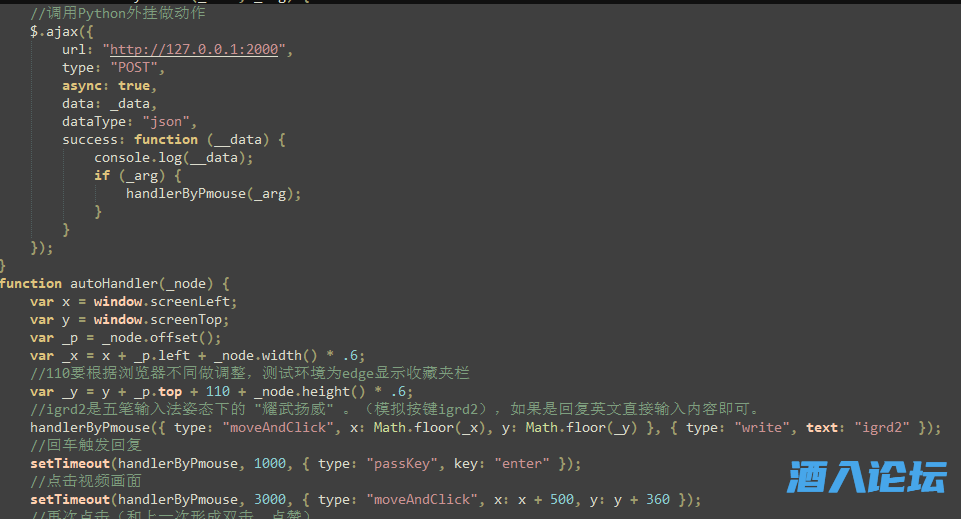The image size is (961, 519).
Task: Click the "console.log(__data);" statement
Action: (173, 158)
